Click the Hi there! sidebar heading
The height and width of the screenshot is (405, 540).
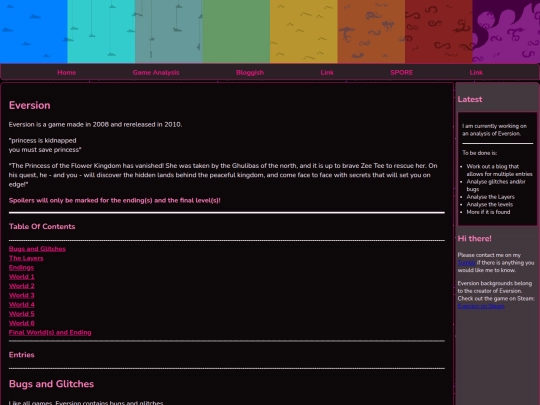coord(475,239)
